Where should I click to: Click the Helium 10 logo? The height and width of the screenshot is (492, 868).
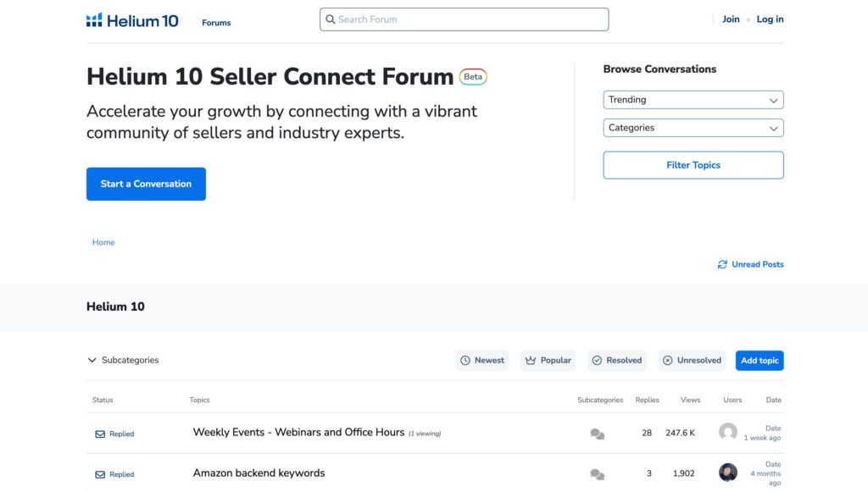(132, 20)
